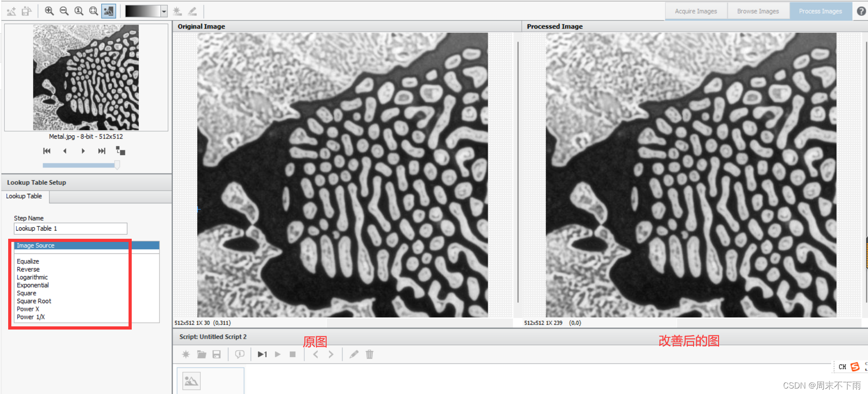Switch to the Process Images tab
The height and width of the screenshot is (394, 868).
click(820, 11)
